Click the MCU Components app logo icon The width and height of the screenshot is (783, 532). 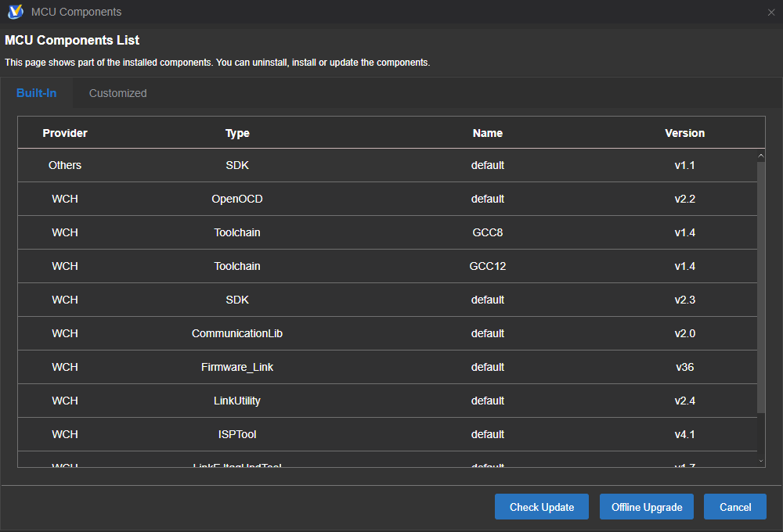click(15, 12)
